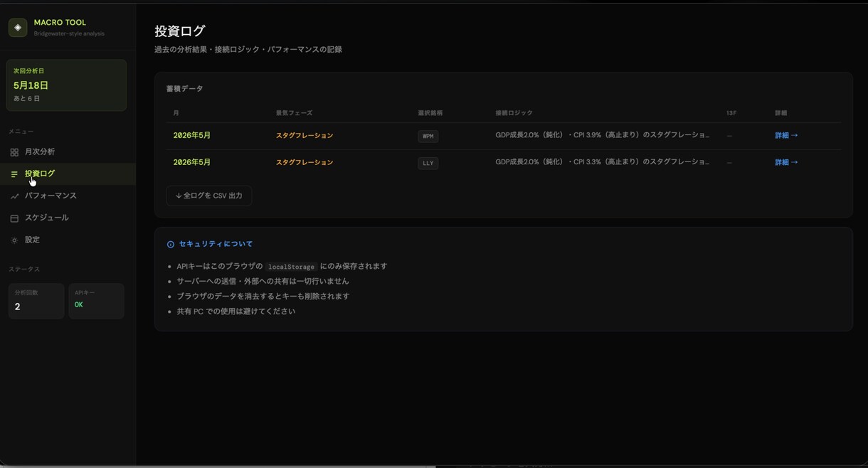This screenshot has height=468, width=868.
Task: Click the WPM ticker badge
Action: pyautogui.click(x=428, y=136)
